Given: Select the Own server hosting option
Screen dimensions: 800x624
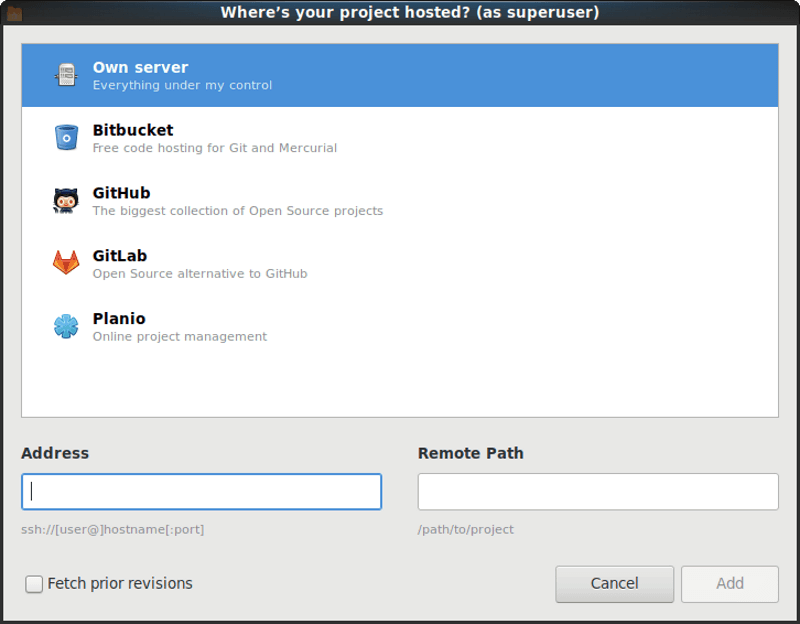Looking at the screenshot, I should 300,74.
